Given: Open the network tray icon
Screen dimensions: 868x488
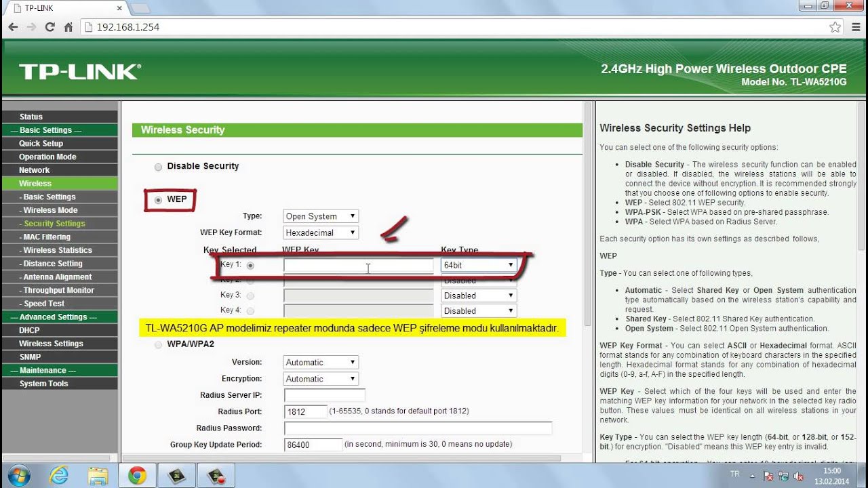Looking at the screenshot, I should click(783, 476).
